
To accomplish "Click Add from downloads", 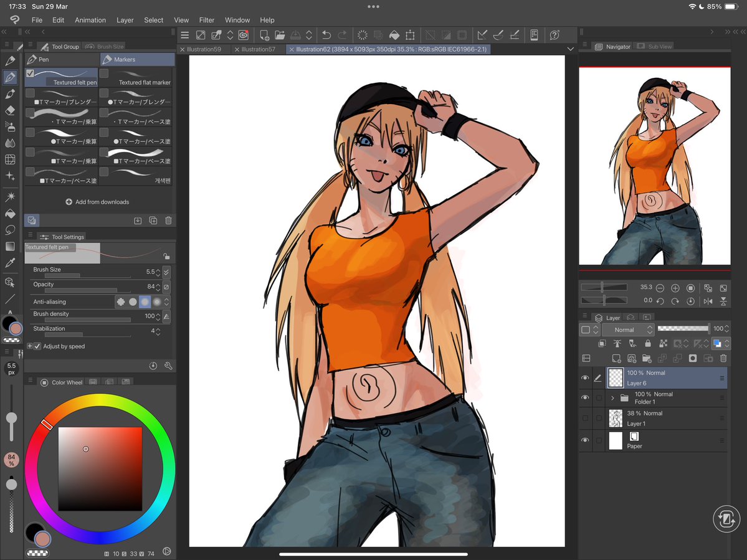I will pos(97,202).
